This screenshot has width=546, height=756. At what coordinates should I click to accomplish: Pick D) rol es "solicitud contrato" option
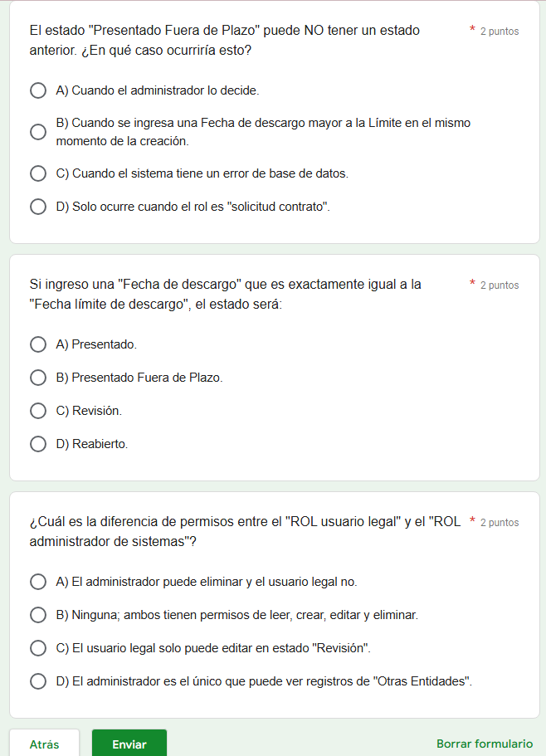point(38,207)
